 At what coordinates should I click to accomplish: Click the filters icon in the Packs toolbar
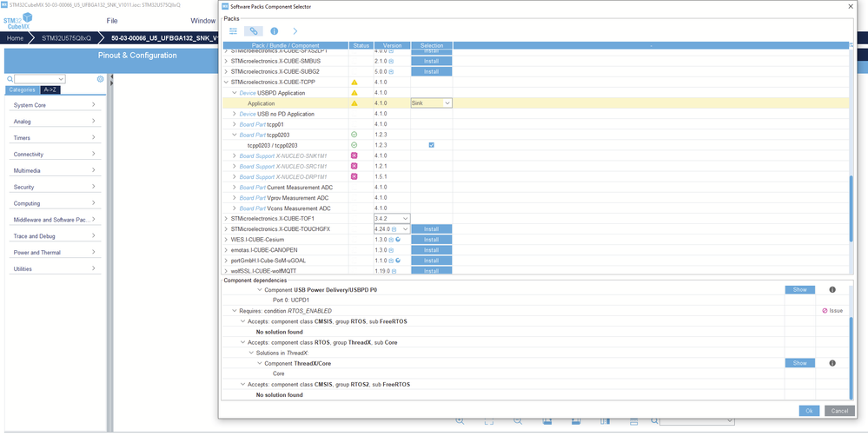tap(233, 31)
